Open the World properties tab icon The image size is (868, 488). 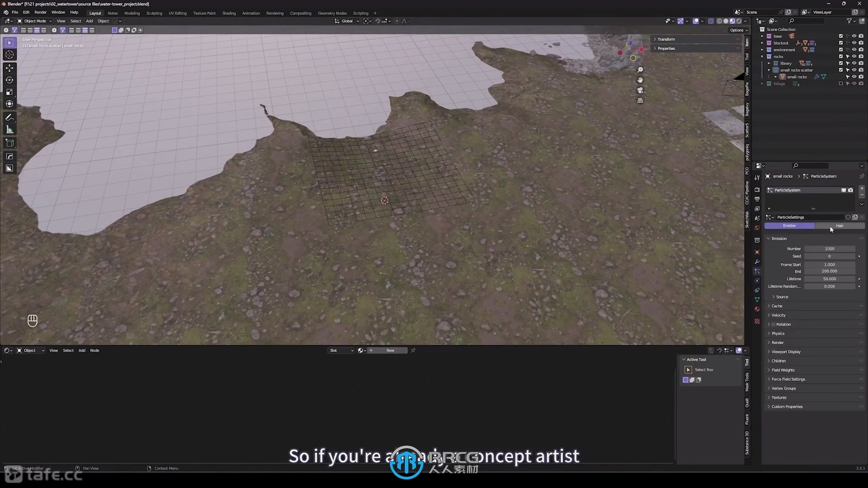757,228
